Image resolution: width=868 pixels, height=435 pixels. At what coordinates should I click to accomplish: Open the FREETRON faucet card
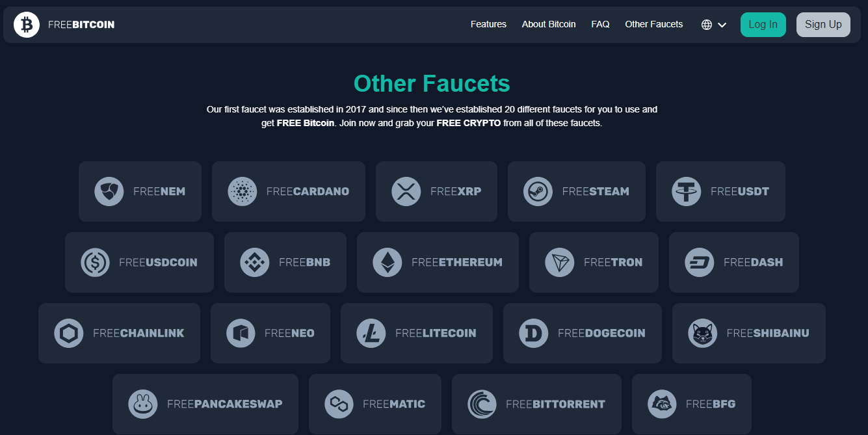(594, 263)
